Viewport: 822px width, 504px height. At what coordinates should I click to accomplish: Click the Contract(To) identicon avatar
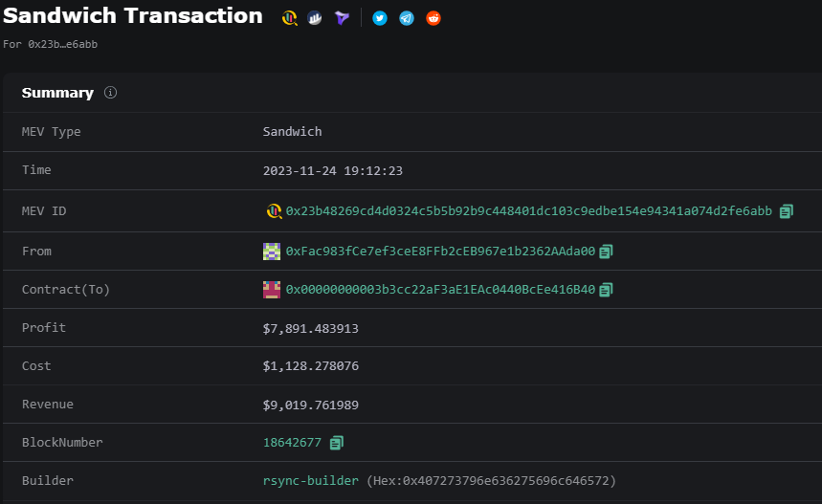pyautogui.click(x=272, y=290)
